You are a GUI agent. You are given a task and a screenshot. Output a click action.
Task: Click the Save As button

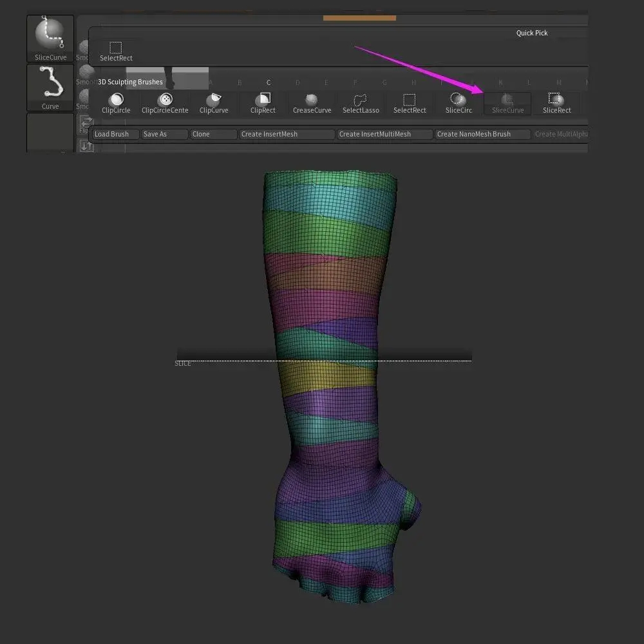point(164,135)
